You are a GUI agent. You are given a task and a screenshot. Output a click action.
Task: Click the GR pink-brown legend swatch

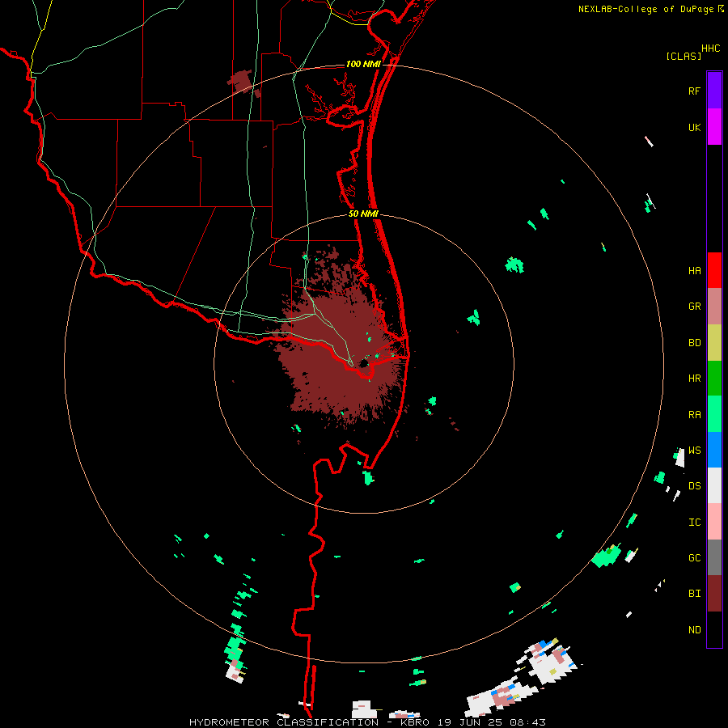tap(714, 307)
